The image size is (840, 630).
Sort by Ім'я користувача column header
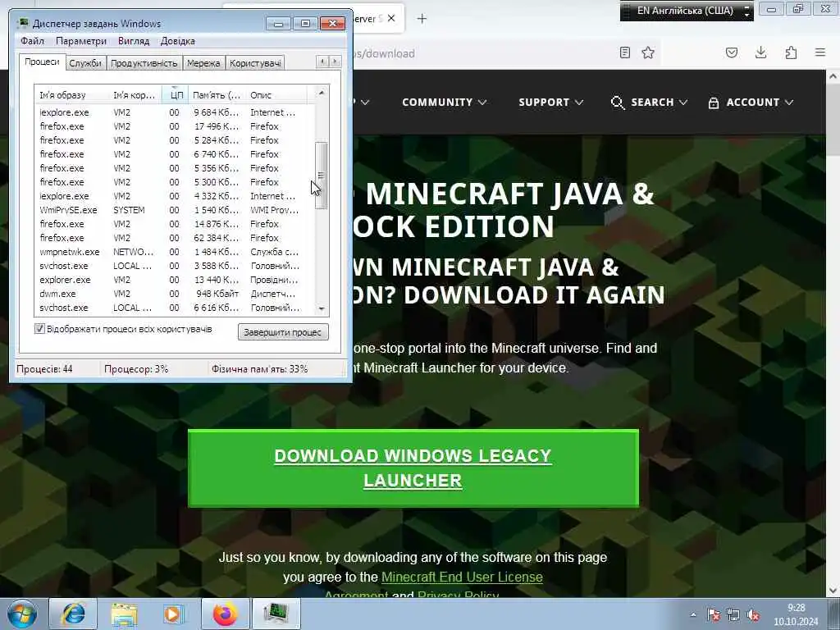tap(135, 95)
